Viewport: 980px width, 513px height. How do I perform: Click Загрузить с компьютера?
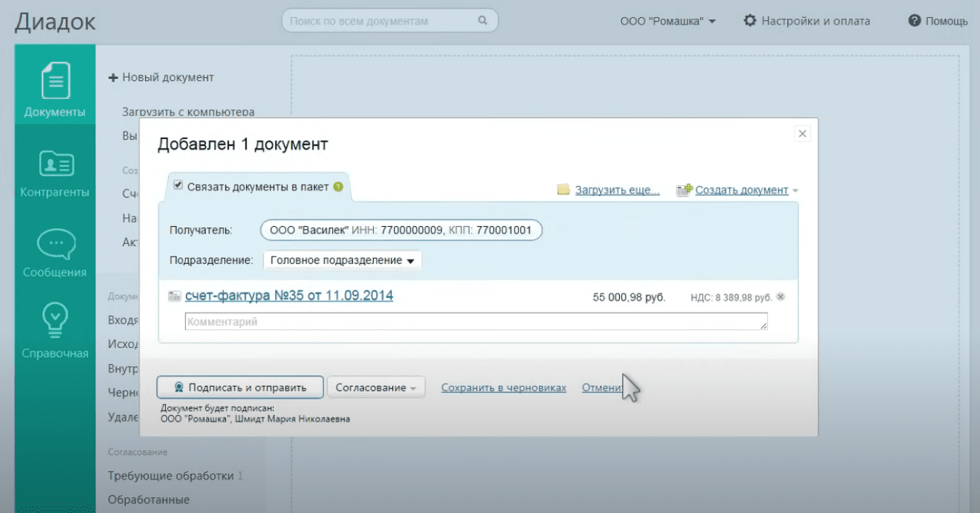(188, 112)
